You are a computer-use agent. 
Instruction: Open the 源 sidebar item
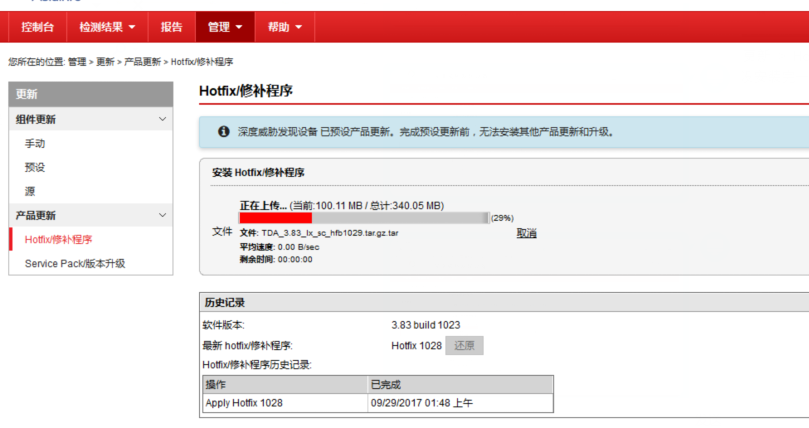click(30, 191)
